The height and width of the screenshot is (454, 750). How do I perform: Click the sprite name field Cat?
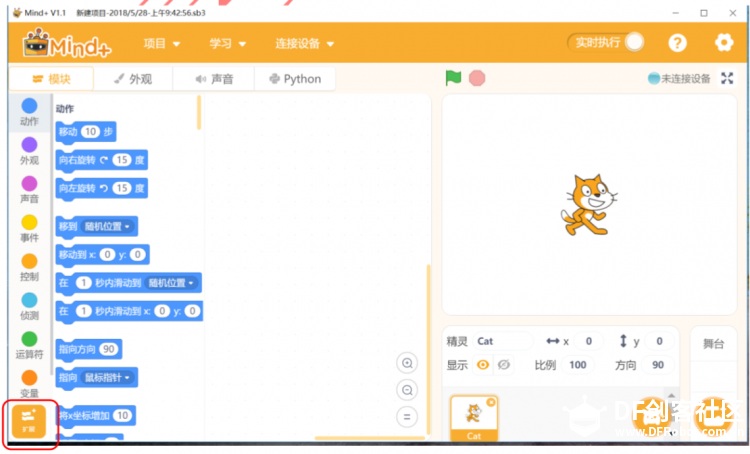pyautogui.click(x=503, y=341)
